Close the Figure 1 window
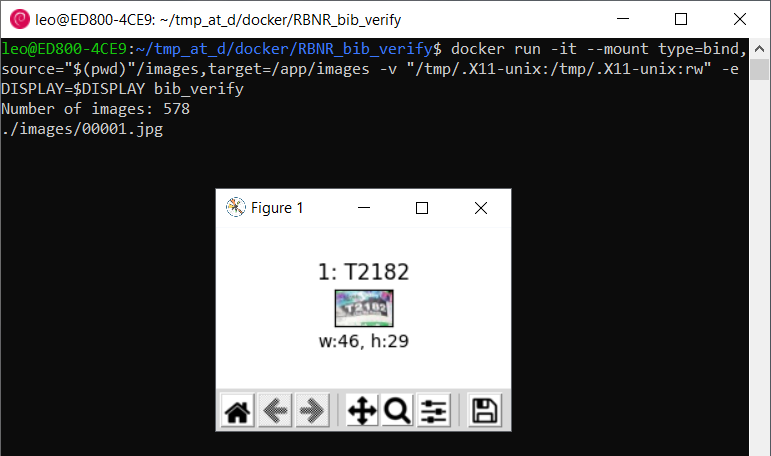The height and width of the screenshot is (456, 771). 481,208
